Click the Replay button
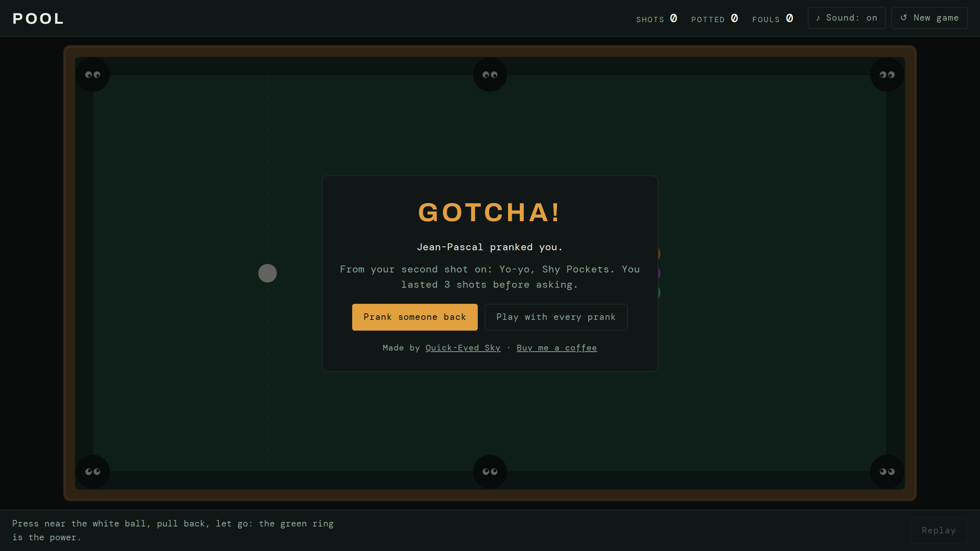The height and width of the screenshot is (551, 980). coord(939,530)
